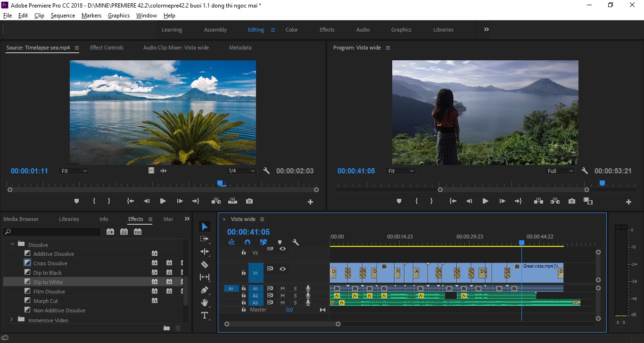Image resolution: width=644 pixels, height=343 pixels.
Task: Click the Effects search field
Action: click(52, 232)
